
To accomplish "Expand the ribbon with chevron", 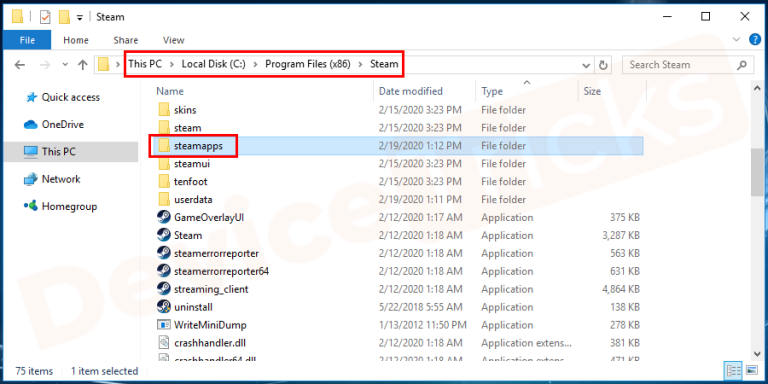I will coord(736,40).
